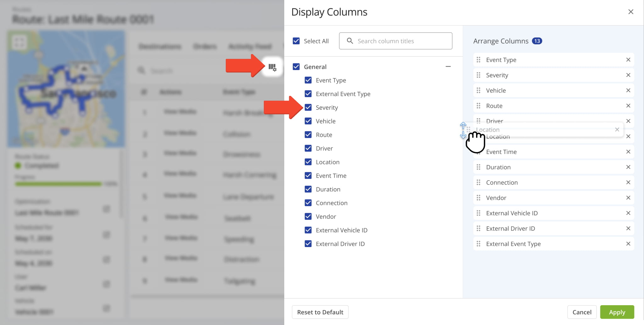Grab the Route drag handle
The height and width of the screenshot is (325, 644).
479,106
